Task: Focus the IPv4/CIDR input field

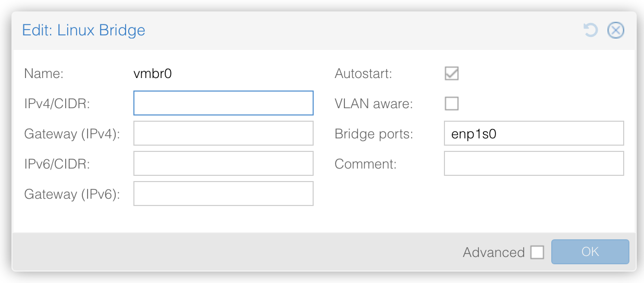Action: [224, 103]
